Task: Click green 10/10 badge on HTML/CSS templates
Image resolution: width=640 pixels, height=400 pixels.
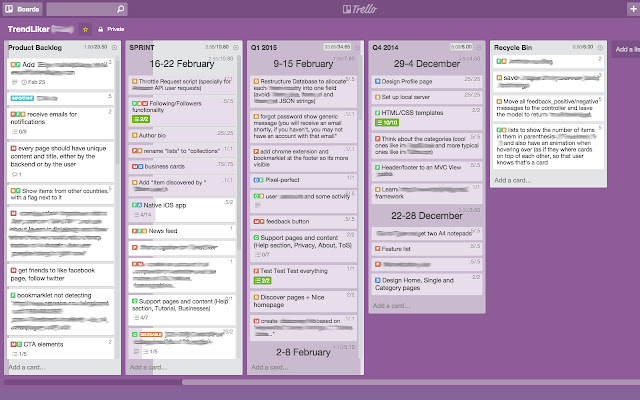Action: (x=387, y=122)
